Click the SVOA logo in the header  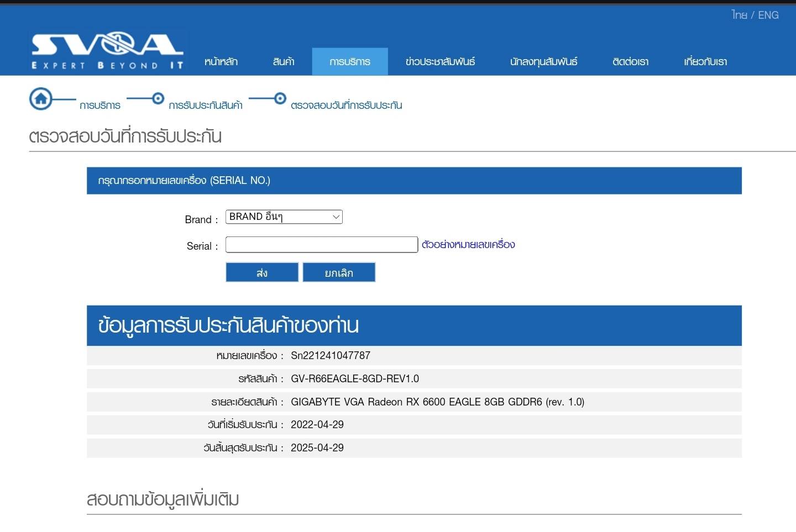point(107,51)
